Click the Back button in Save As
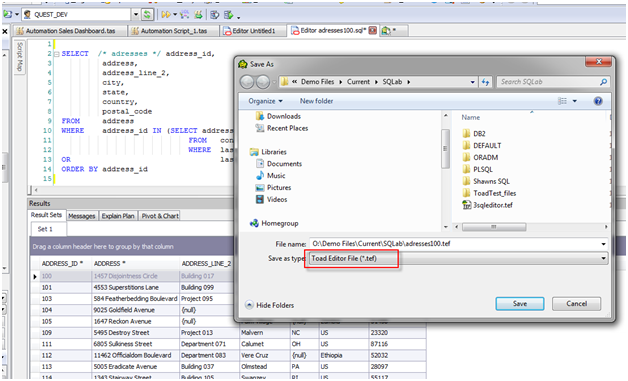Image resolution: width=628 pixels, height=381 pixels. coord(247,82)
